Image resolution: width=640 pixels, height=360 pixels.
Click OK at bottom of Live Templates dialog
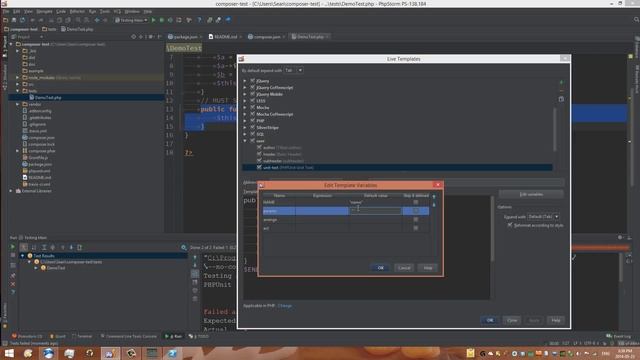(x=490, y=320)
